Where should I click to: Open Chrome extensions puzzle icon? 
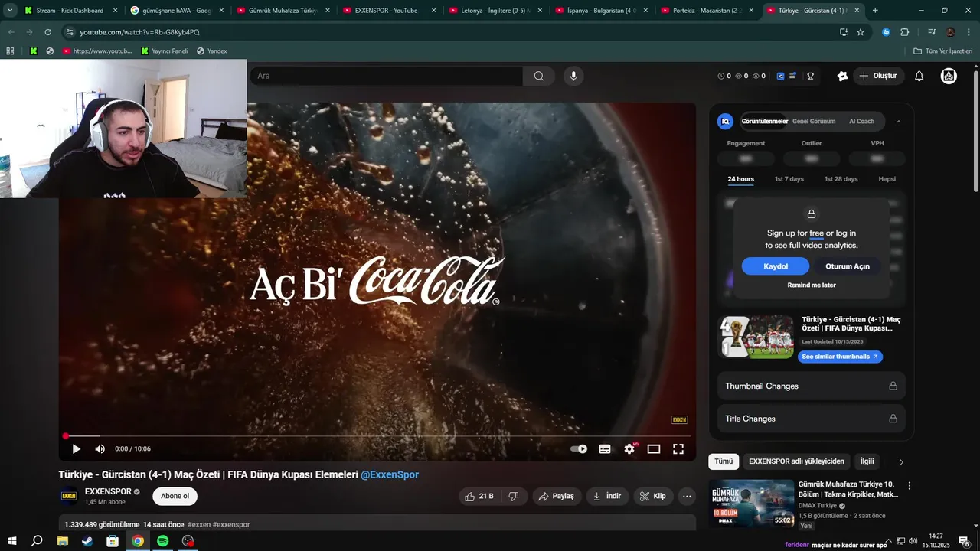(x=904, y=32)
